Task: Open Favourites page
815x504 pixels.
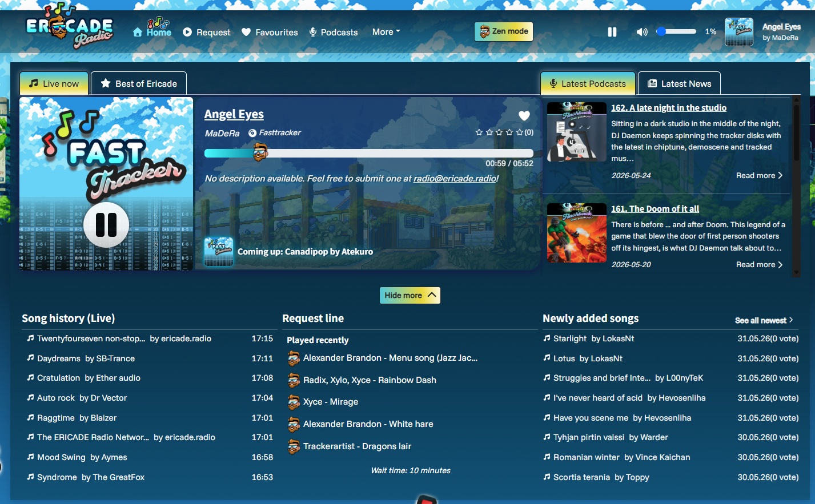Action: click(x=270, y=33)
